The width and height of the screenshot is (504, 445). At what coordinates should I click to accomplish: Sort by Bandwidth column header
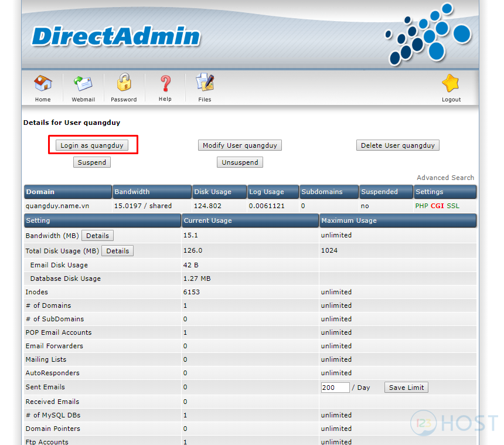(x=152, y=192)
